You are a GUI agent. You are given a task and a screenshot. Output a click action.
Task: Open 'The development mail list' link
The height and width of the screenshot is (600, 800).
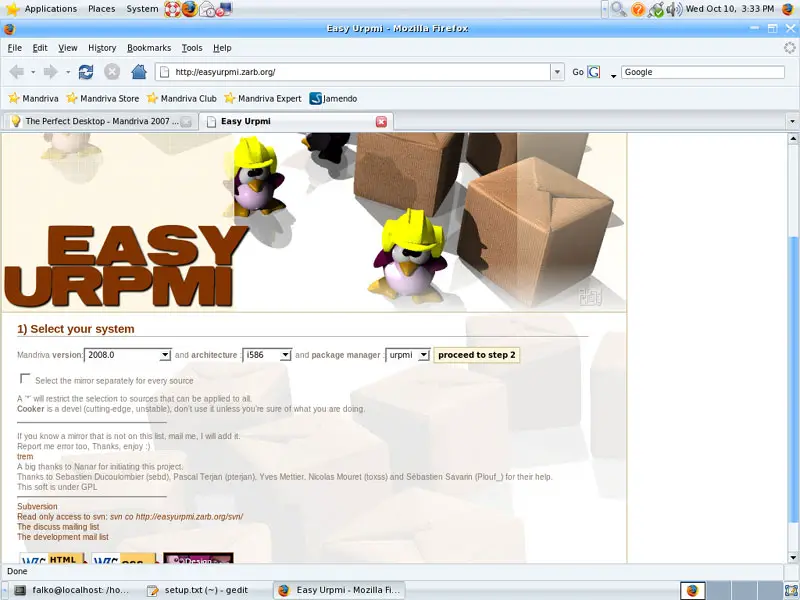63,537
